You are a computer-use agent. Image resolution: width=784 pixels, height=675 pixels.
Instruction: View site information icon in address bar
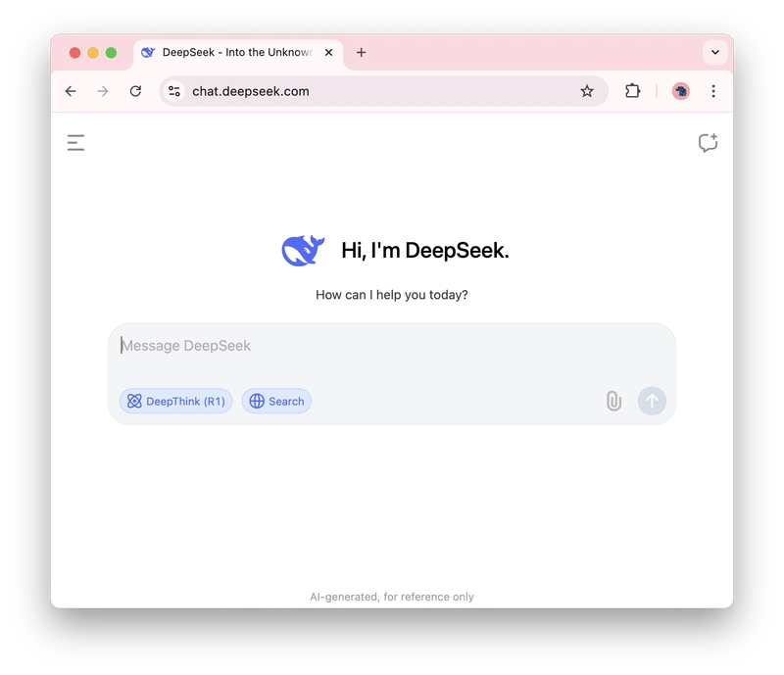point(174,91)
